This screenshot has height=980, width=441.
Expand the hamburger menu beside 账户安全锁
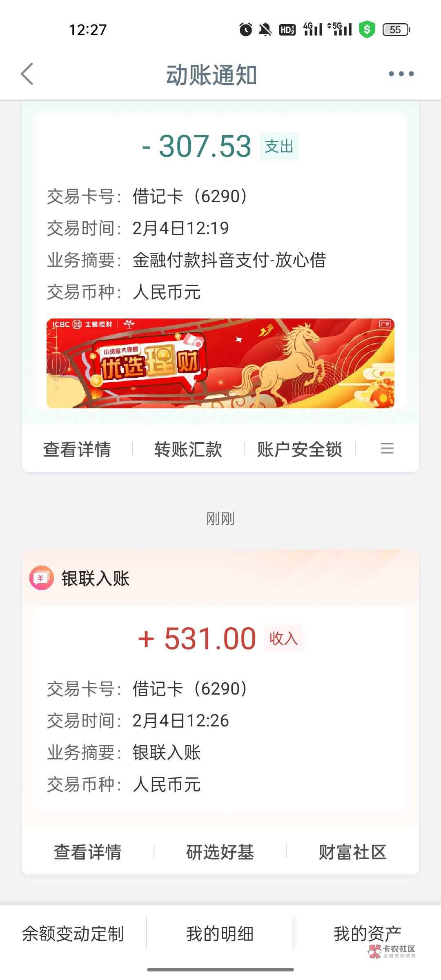pos(387,448)
